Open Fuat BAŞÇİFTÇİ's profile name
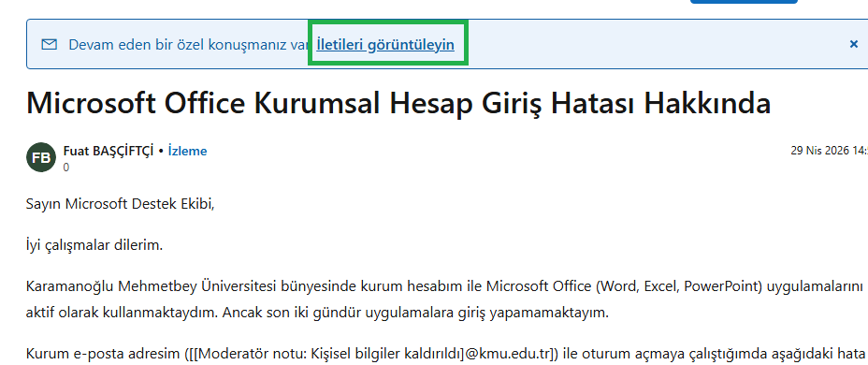This screenshot has height=365, width=868. click(108, 151)
